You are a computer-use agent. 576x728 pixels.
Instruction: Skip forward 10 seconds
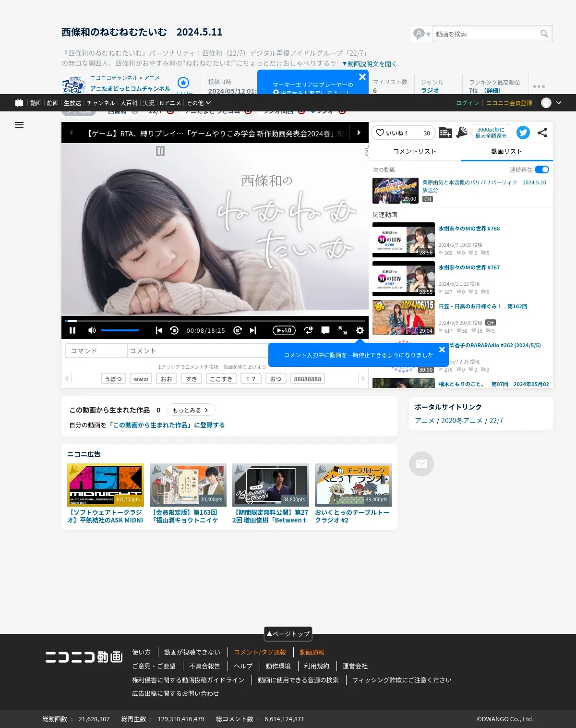coord(237,330)
